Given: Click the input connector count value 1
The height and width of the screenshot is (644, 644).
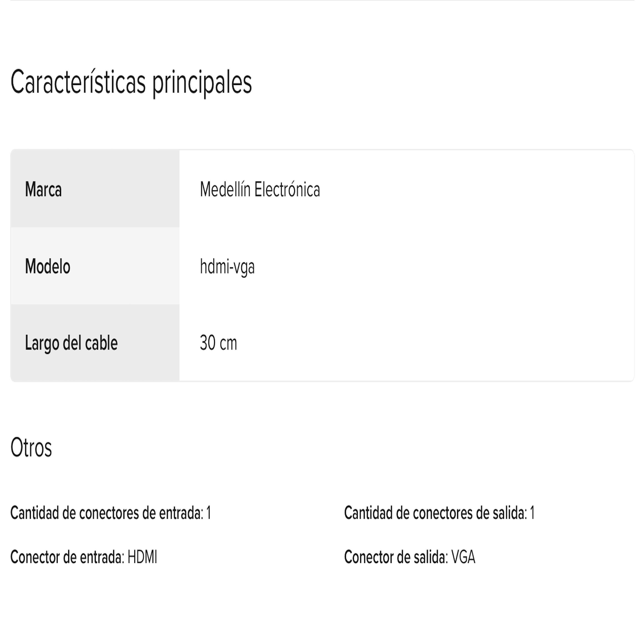Looking at the screenshot, I should (209, 513).
